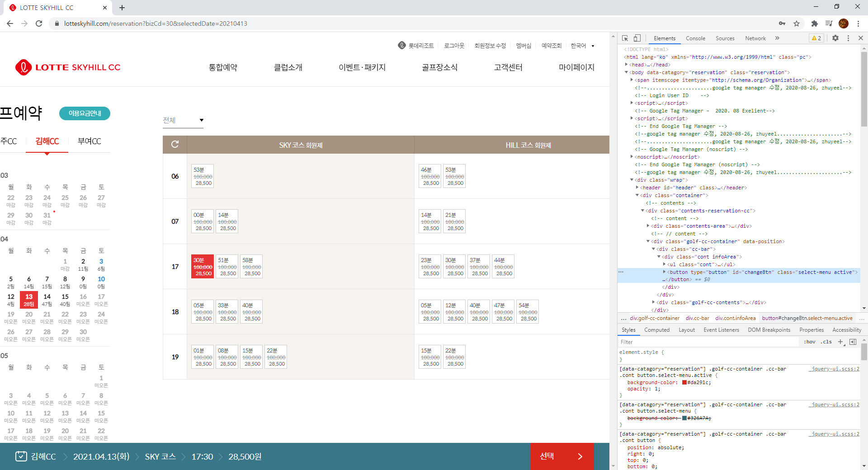Open the 통합예약 navigation menu
Screen dimensions: 868x470
223,67
